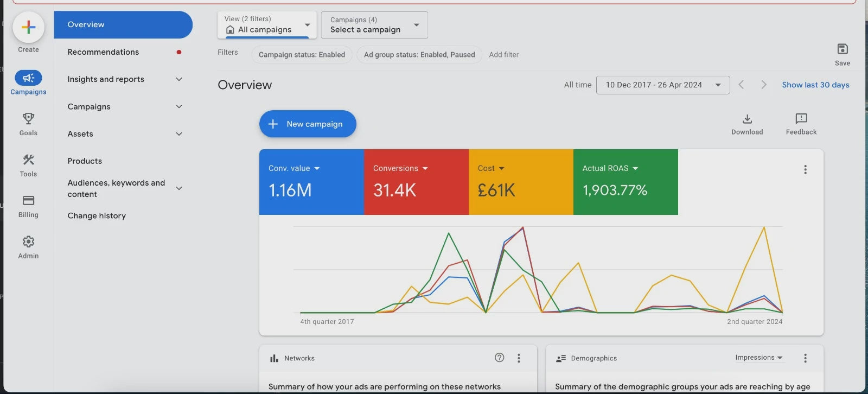Open the Tools wrench icon

28,160
